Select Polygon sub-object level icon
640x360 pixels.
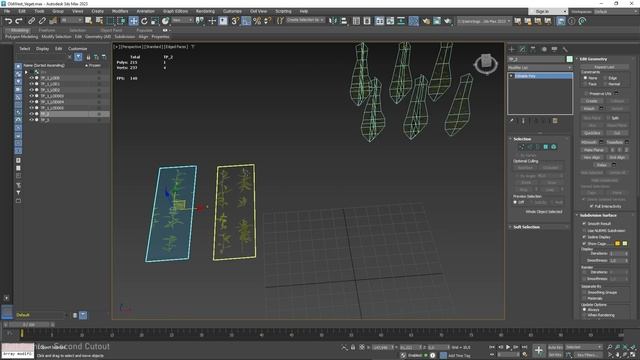pos(546,147)
